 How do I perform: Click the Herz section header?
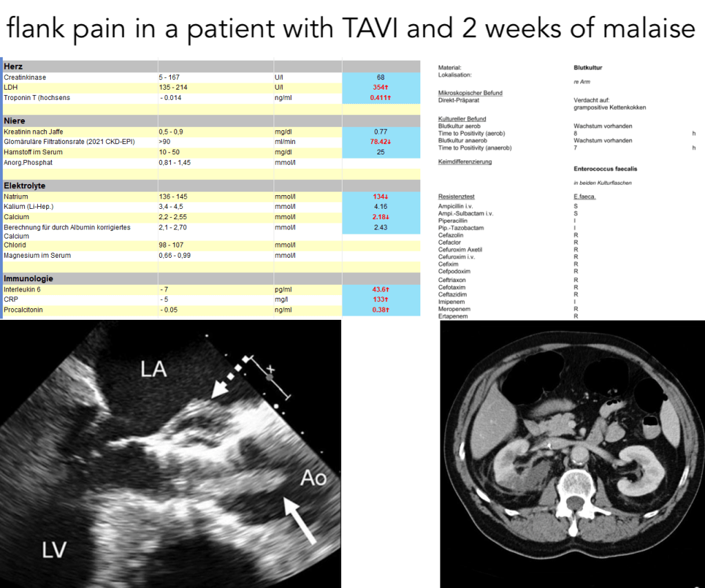coord(13,67)
